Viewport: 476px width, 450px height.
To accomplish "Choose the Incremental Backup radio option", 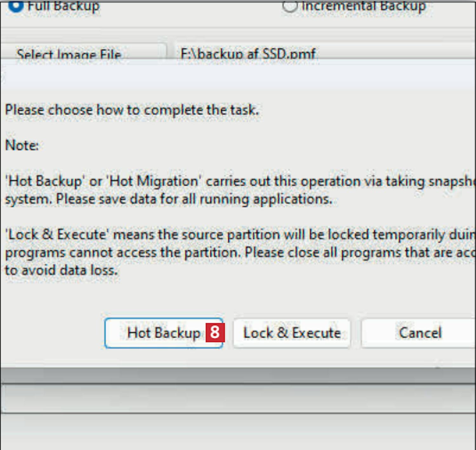I will [290, 5].
